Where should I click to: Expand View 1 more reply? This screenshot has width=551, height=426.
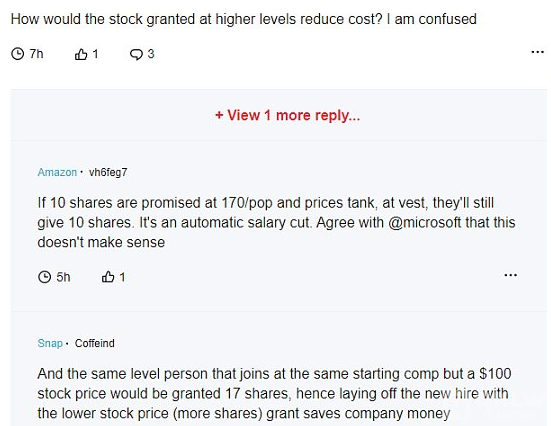tap(287, 115)
